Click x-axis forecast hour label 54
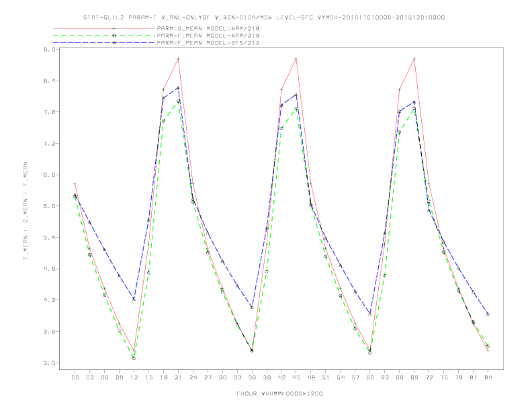Screen dimensions: 532x411 coord(341,377)
